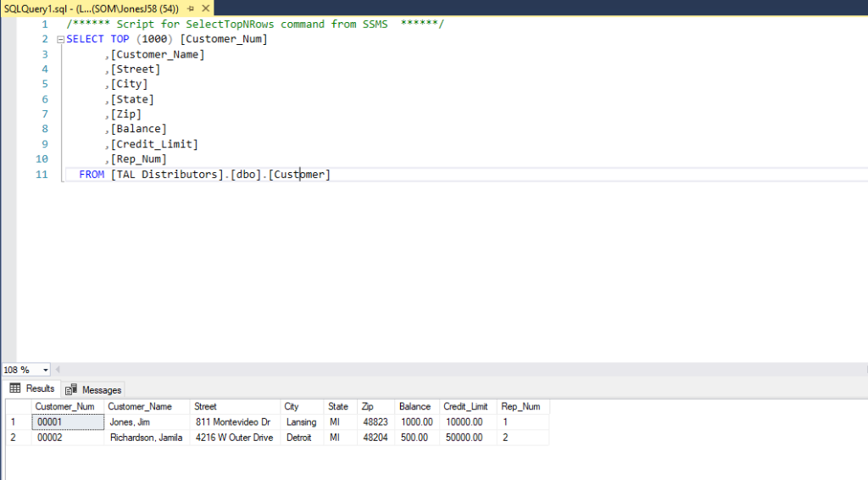Image resolution: width=868 pixels, height=480 pixels.
Task: Click [Balance] on line 8
Action: [138, 129]
